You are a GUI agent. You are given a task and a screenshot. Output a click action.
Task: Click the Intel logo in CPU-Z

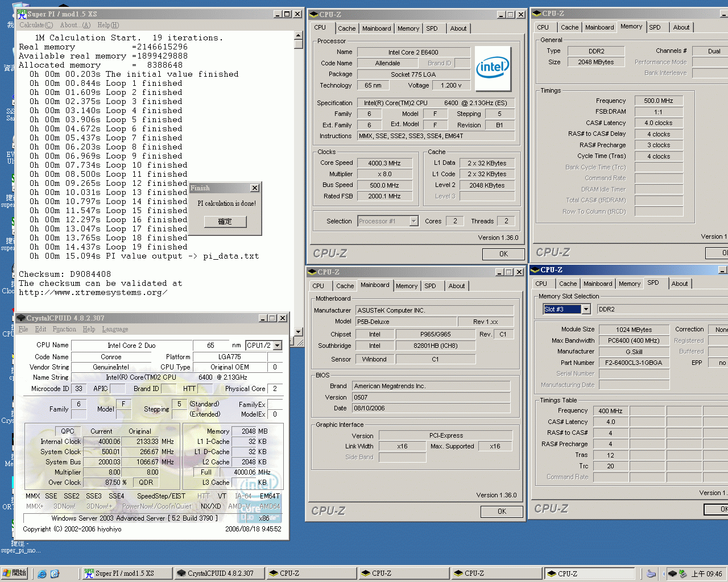493,68
